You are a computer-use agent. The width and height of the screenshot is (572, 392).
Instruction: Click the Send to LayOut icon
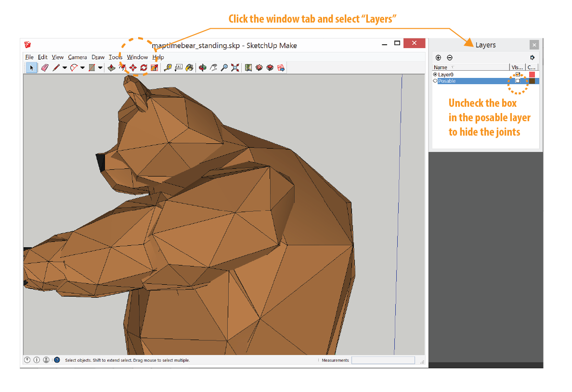click(x=281, y=68)
